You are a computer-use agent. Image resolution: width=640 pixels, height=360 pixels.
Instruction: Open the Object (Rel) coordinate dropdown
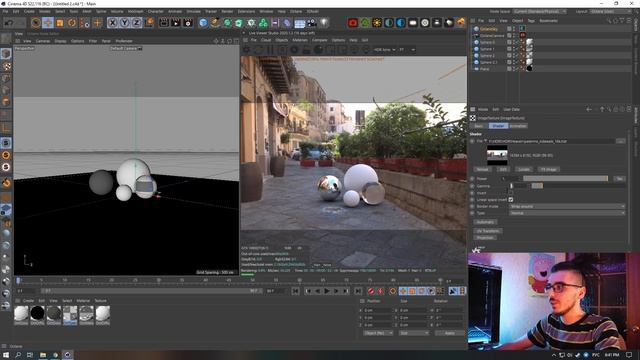(x=378, y=333)
